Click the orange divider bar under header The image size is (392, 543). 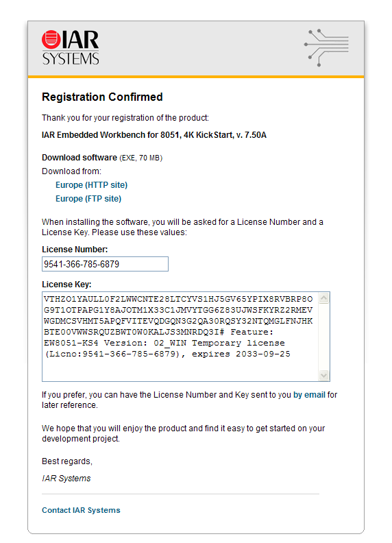(196, 77)
